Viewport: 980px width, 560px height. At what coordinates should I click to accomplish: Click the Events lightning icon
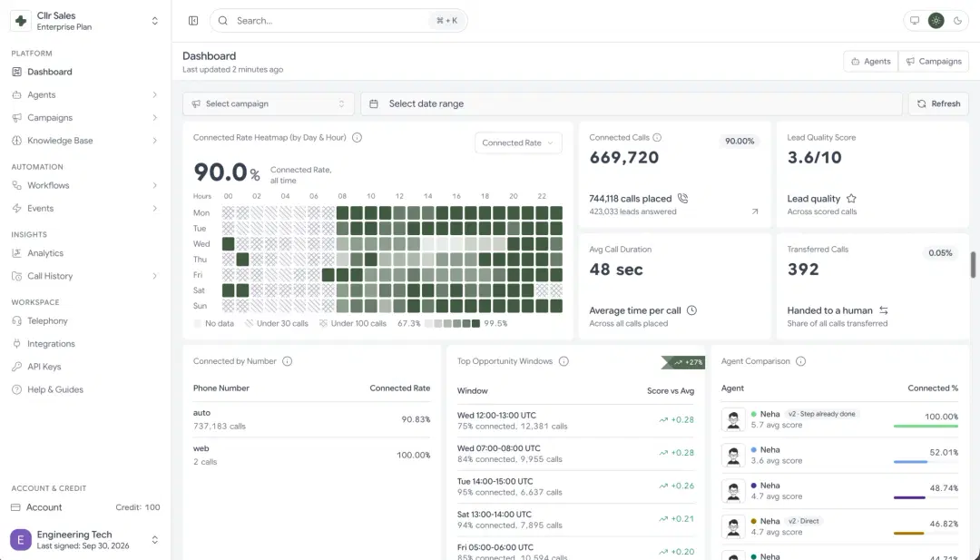pyautogui.click(x=17, y=208)
